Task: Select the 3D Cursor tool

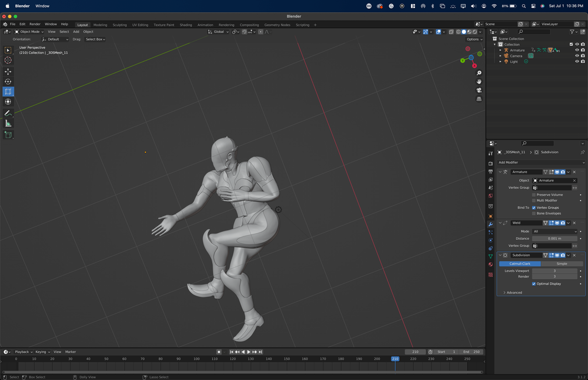Action: click(x=8, y=61)
